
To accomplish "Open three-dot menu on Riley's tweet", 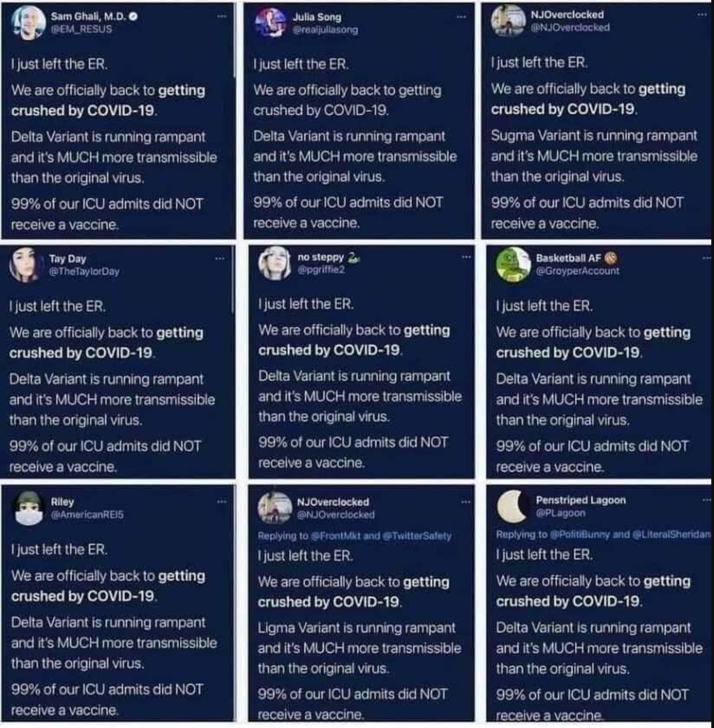I will pos(222,501).
